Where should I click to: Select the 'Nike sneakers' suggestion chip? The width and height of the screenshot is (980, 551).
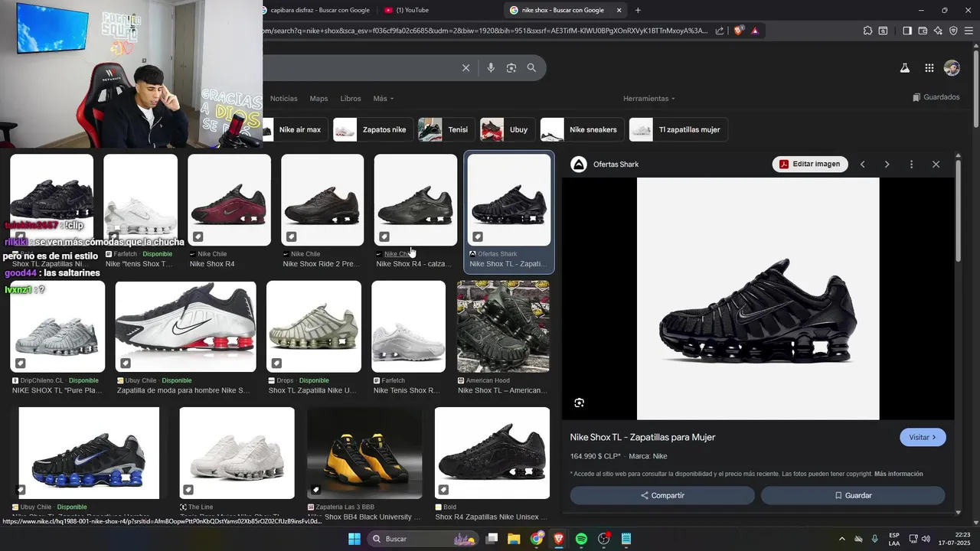[x=583, y=129]
